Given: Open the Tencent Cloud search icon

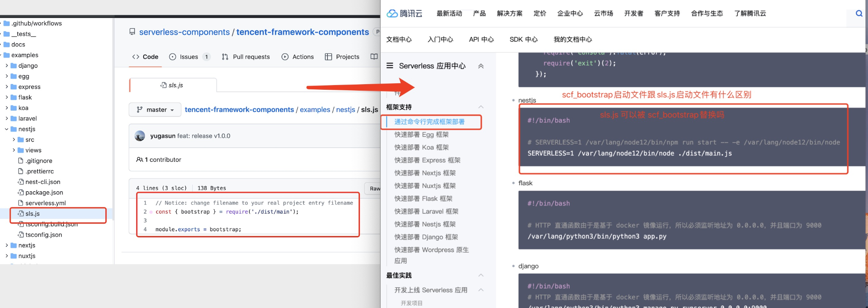Looking at the screenshot, I should click(859, 13).
